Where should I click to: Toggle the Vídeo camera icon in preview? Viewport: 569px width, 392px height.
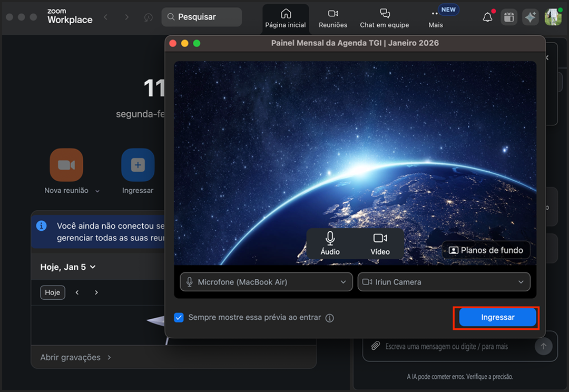tap(380, 243)
